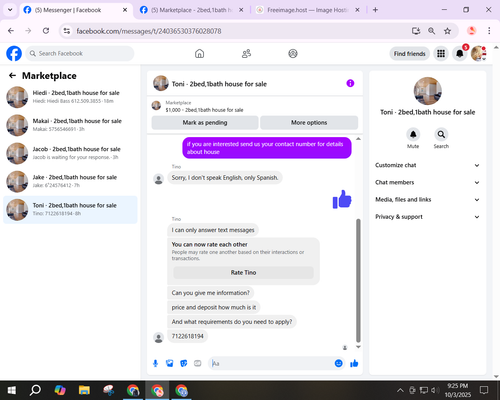Expand Customize chat section
Viewport: 500px width, 400px height.
tap(428, 165)
